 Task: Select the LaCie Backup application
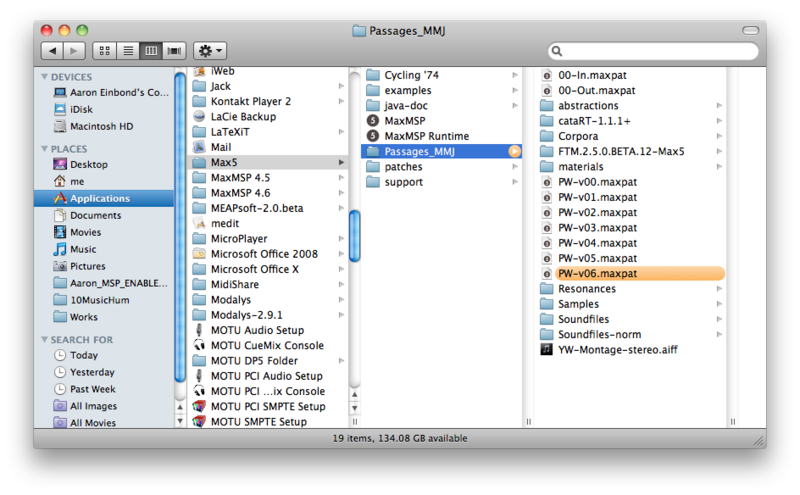[x=235, y=116]
